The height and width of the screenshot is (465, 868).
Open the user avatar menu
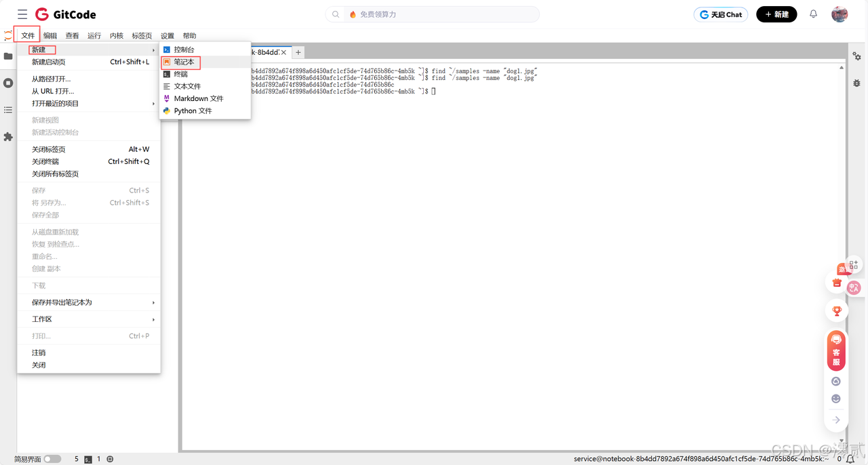(840, 14)
